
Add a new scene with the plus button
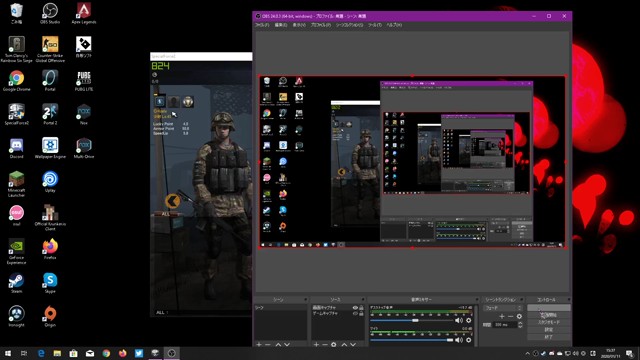coord(259,345)
